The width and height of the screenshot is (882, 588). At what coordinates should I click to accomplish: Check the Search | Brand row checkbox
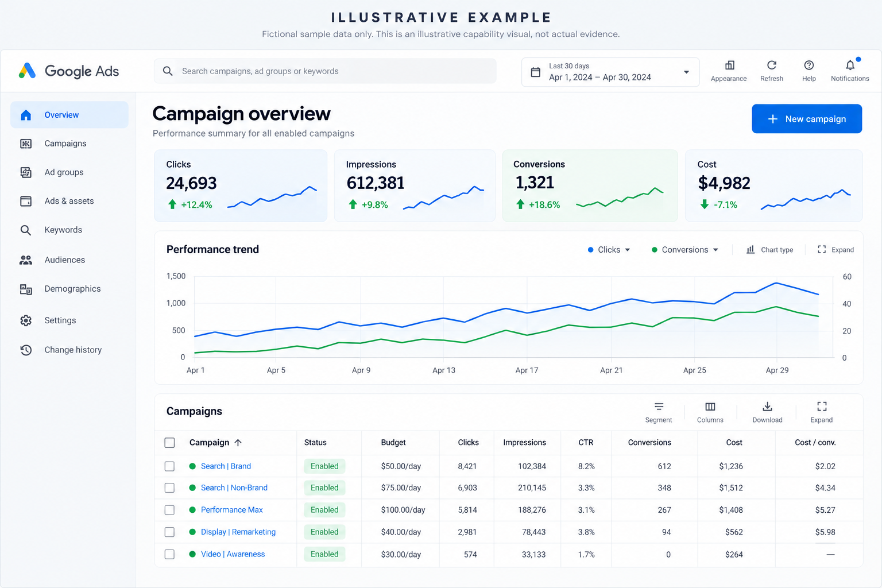tap(169, 466)
